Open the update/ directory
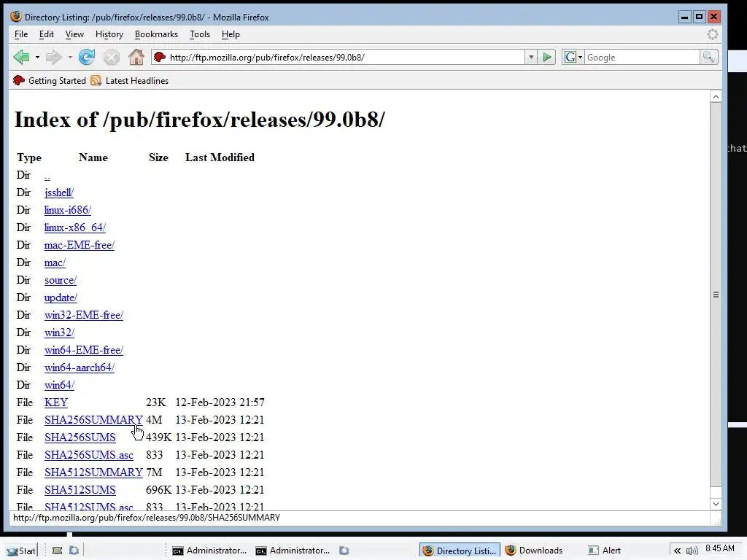The width and height of the screenshot is (747, 560). (61, 297)
